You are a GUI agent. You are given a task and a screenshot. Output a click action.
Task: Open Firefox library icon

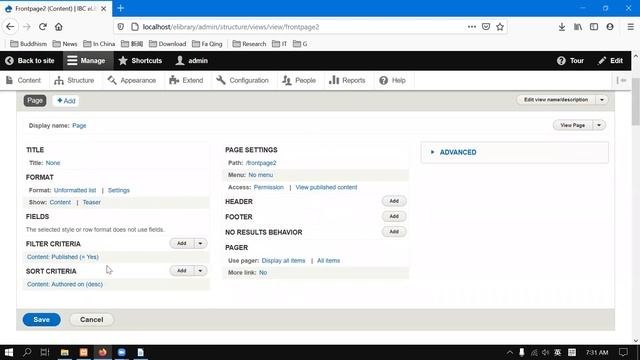pos(578,27)
